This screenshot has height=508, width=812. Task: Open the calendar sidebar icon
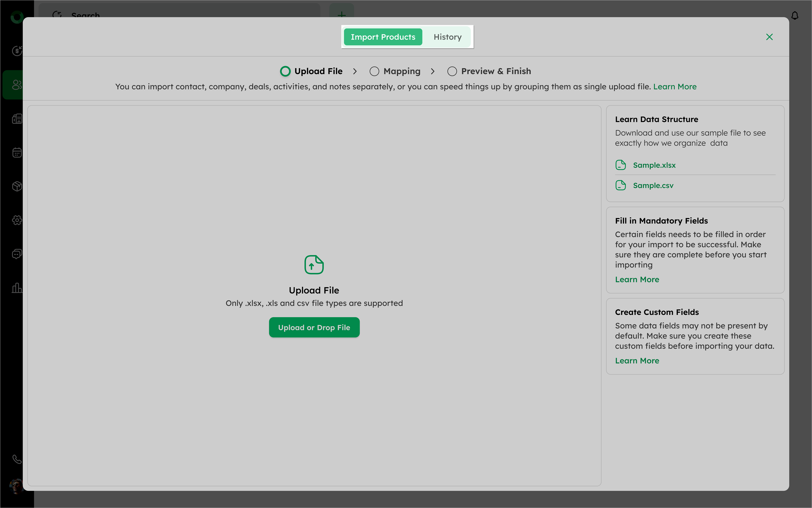(x=17, y=152)
